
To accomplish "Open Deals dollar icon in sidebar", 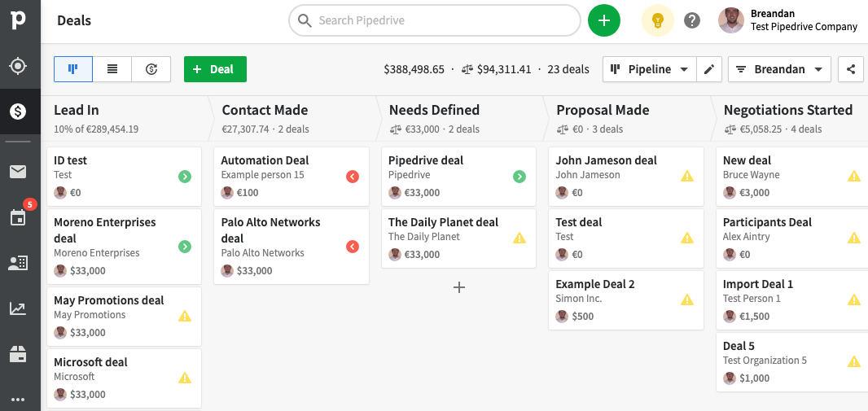I will (18, 111).
